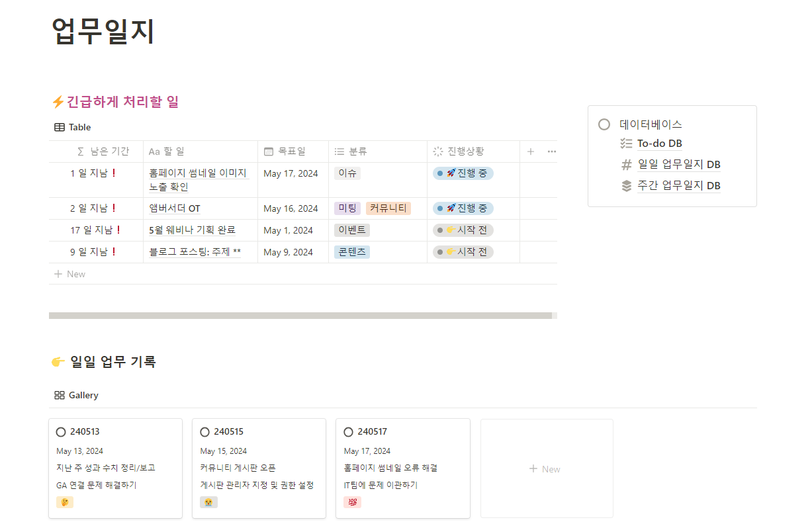Viewport: 812px width, 528px height.
Task: Click the bee emoji on the 240513 card
Action: (64, 502)
